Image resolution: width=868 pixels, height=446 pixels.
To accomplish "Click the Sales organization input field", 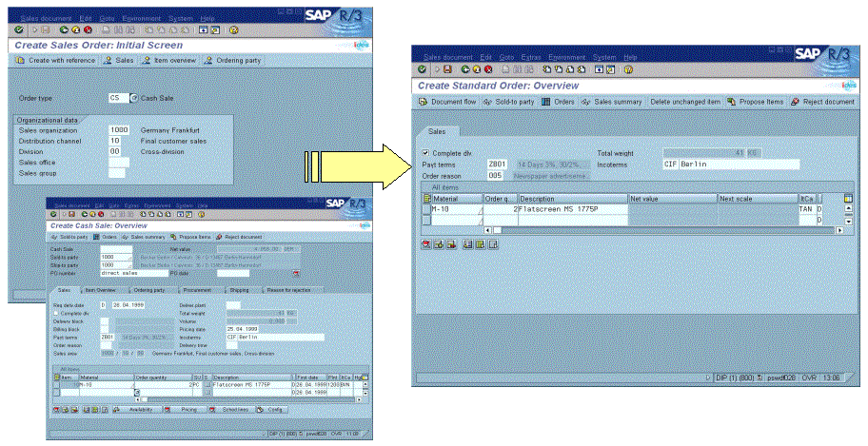I will 119,129.
